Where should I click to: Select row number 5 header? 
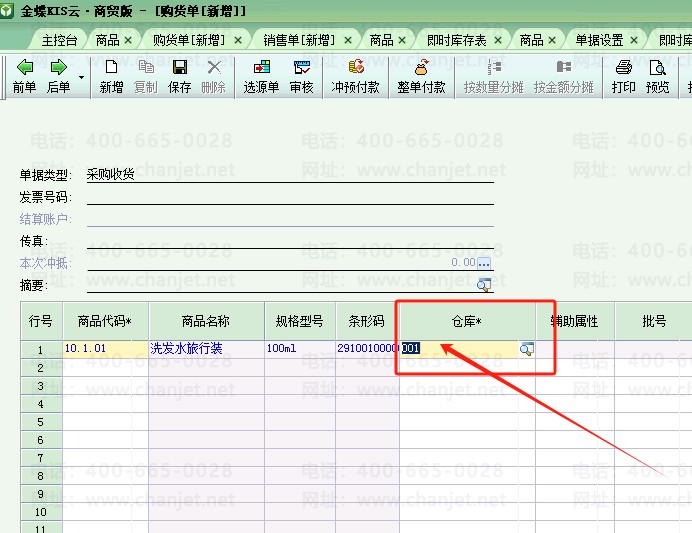[41, 422]
